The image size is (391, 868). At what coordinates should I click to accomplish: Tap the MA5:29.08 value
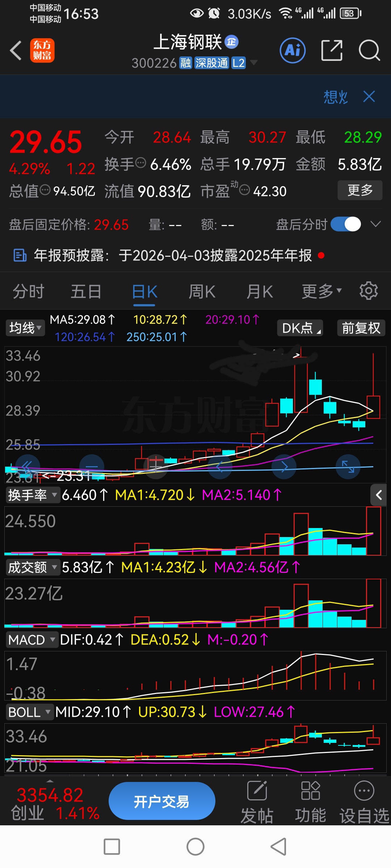point(82,319)
